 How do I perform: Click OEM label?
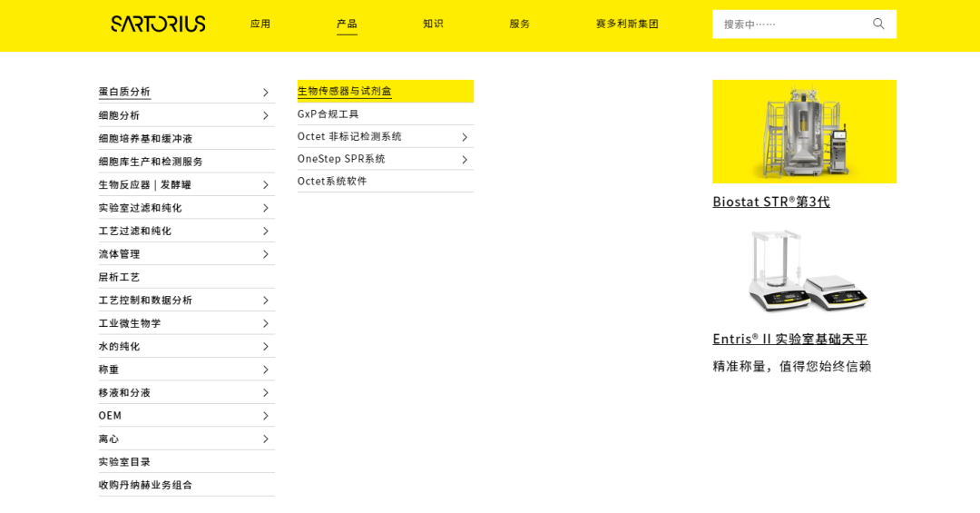pyautogui.click(x=110, y=416)
